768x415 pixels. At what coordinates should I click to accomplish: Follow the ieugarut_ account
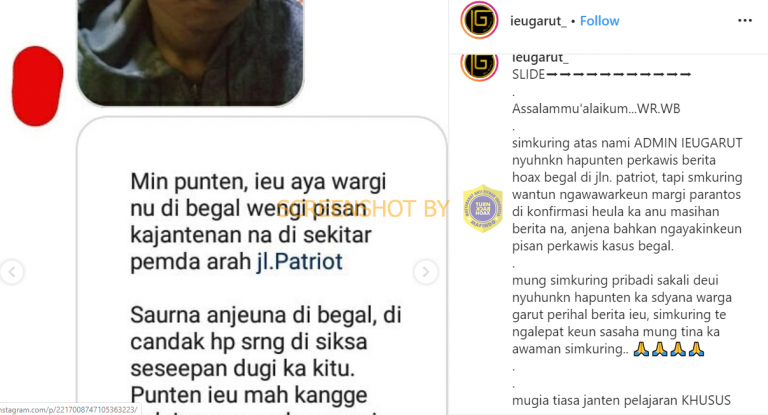tap(600, 21)
